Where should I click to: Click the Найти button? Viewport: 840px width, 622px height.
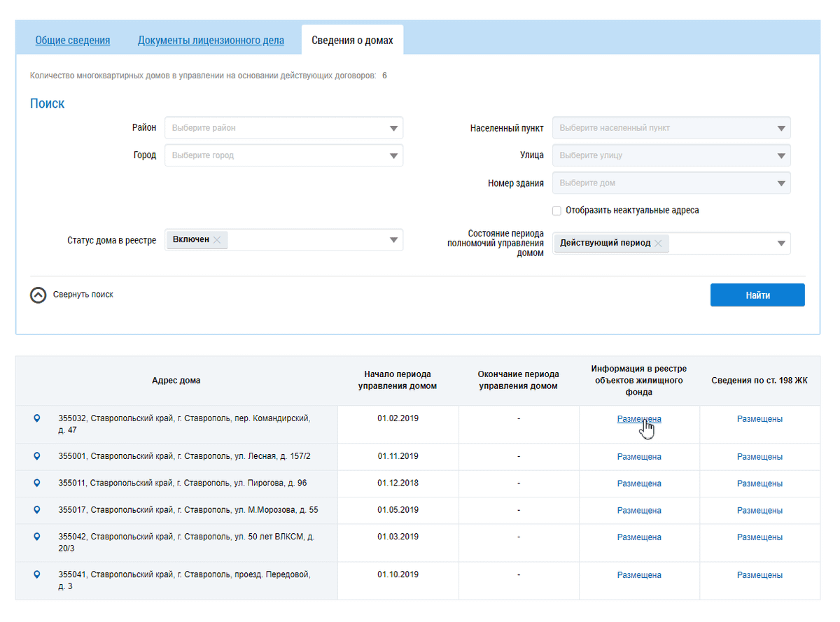click(x=757, y=295)
